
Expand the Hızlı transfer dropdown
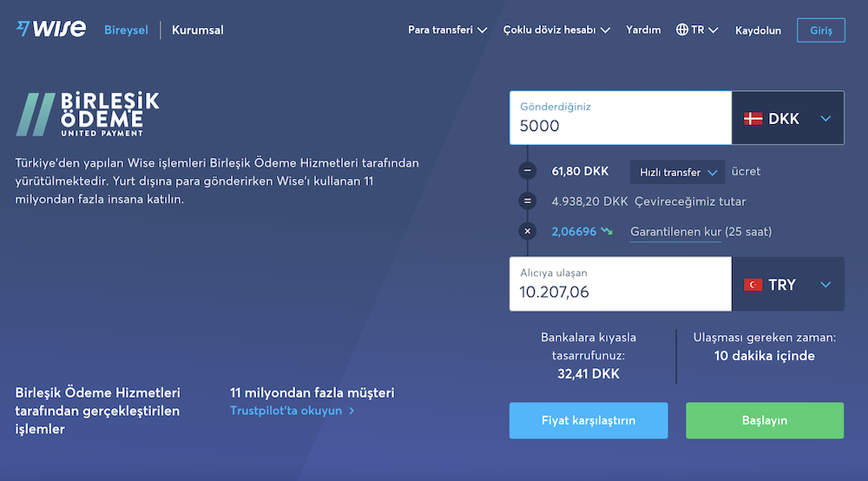[678, 172]
